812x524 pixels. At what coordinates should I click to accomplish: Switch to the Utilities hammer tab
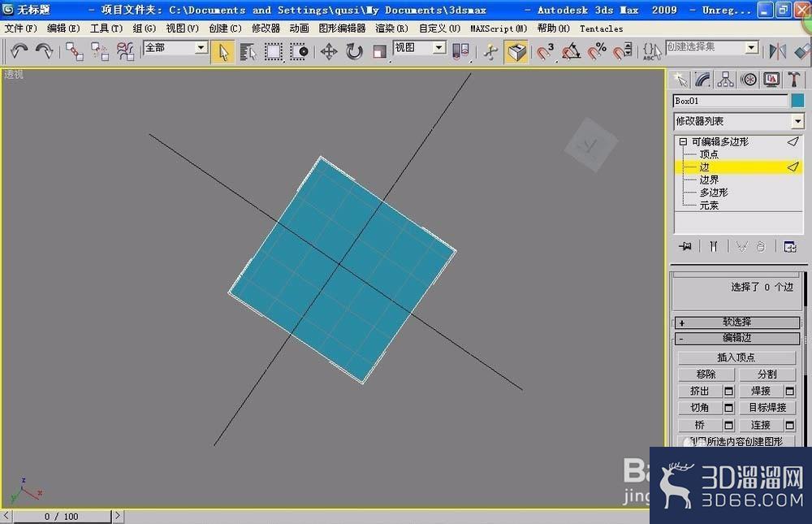click(x=794, y=80)
